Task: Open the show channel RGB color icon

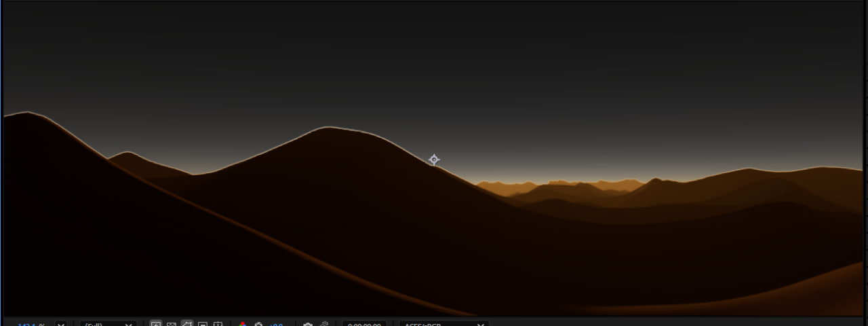Action: (243, 324)
